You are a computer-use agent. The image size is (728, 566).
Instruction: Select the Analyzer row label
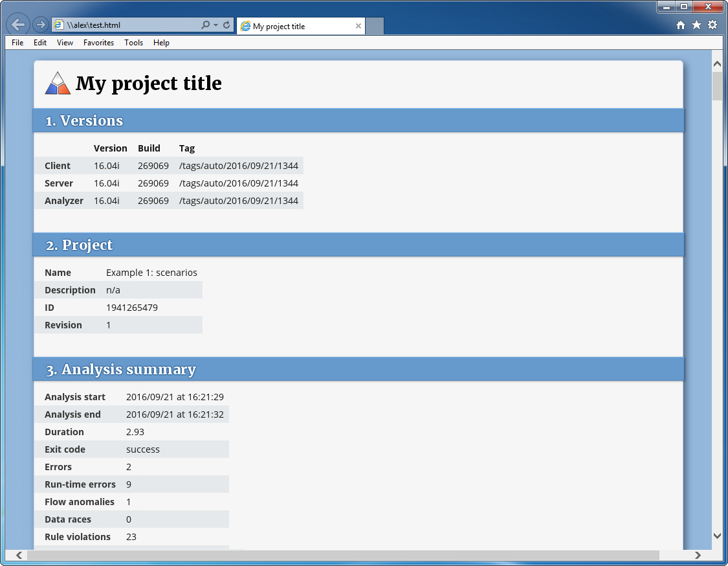64,201
